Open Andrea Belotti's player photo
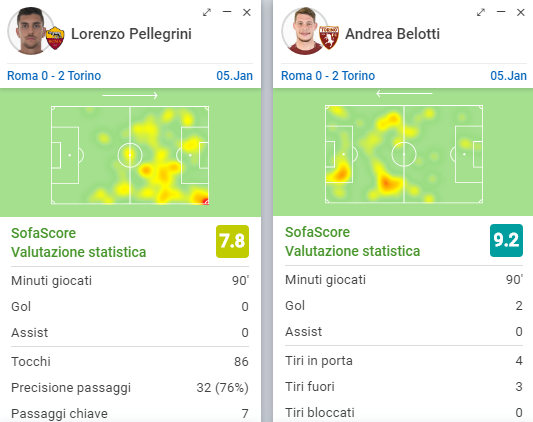Image resolution: width=533 pixels, height=422 pixels. (303, 31)
